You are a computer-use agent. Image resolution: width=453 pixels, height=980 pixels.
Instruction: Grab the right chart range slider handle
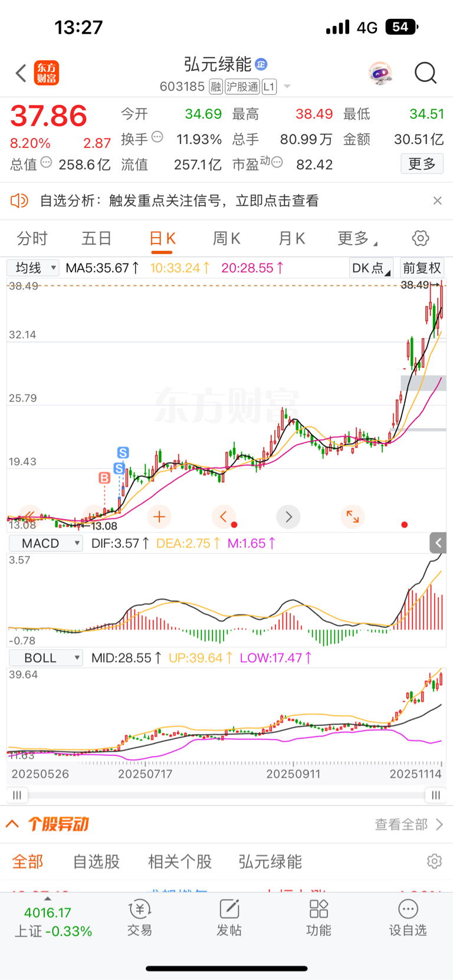point(435,795)
